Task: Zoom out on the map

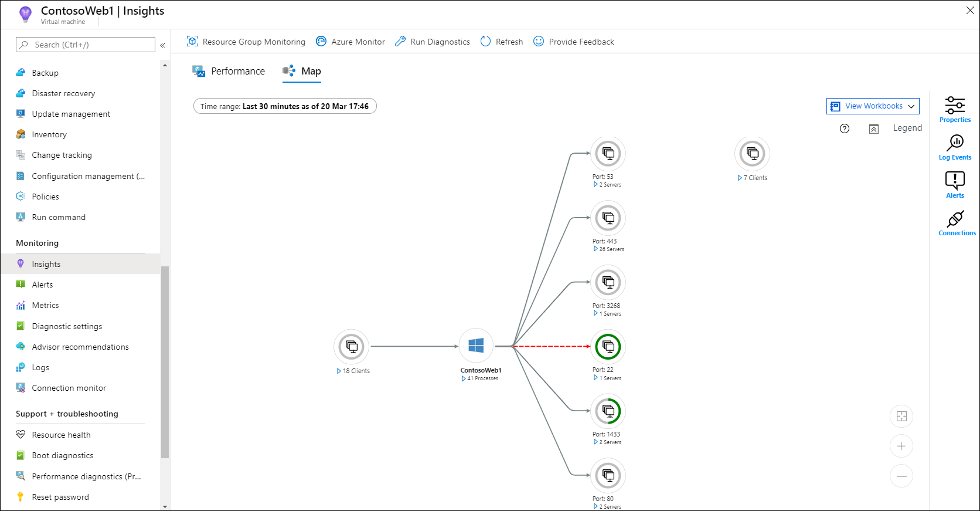Action: 901,476
